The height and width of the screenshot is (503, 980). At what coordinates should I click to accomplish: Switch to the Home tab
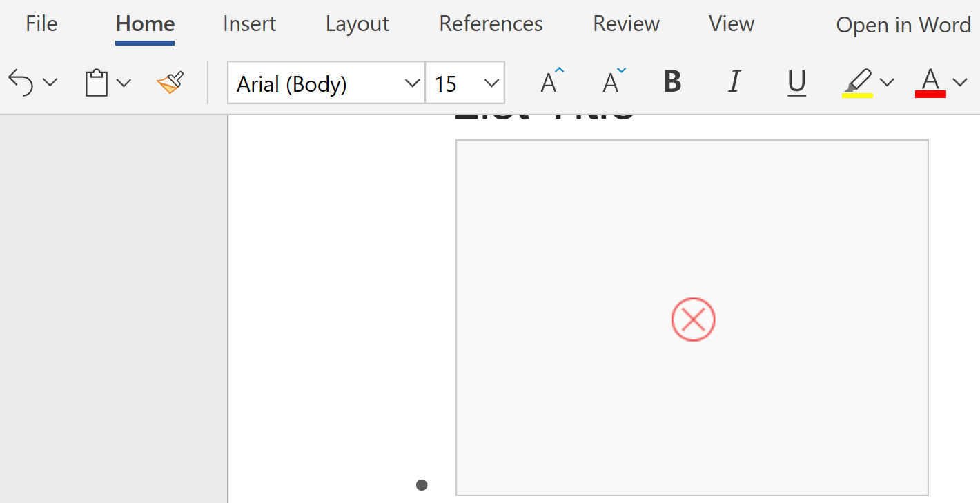coord(145,24)
